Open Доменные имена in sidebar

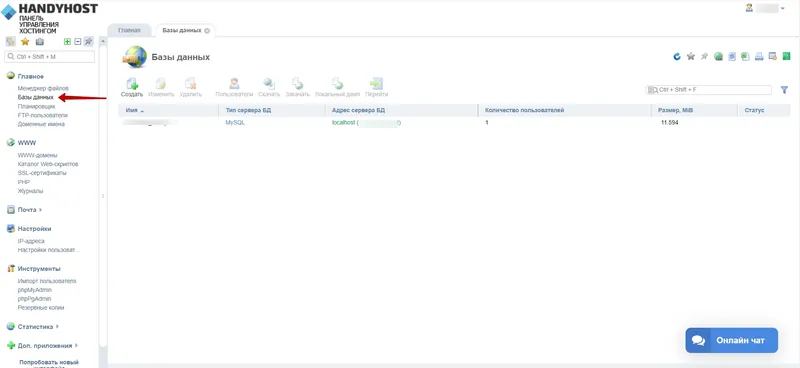(41, 124)
